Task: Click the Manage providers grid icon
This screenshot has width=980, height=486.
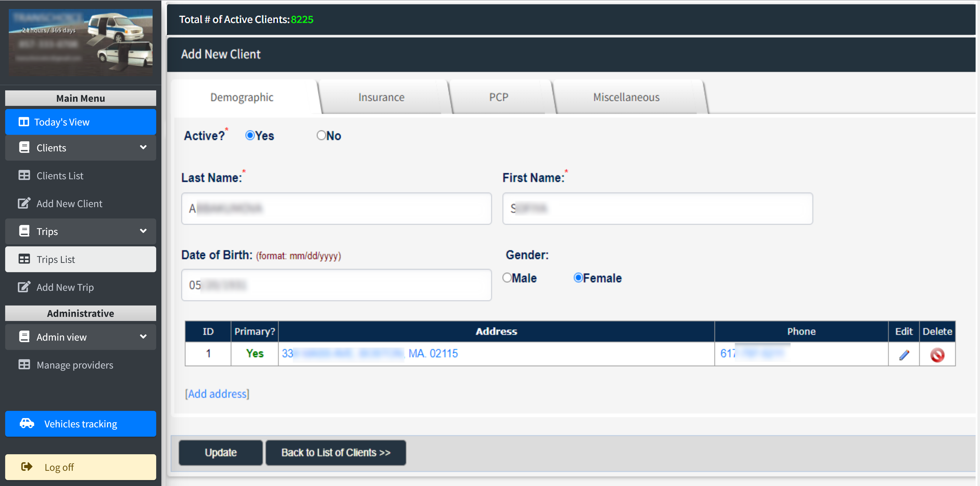Action: [24, 365]
